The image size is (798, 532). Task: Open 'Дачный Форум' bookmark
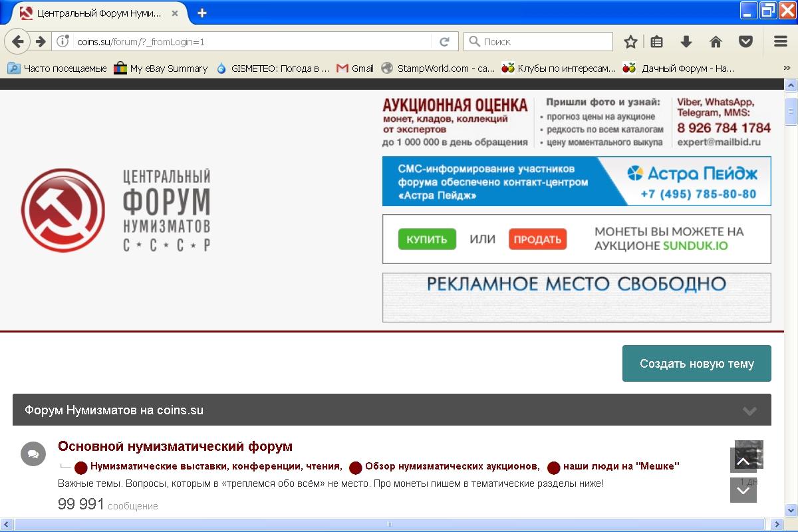point(679,68)
